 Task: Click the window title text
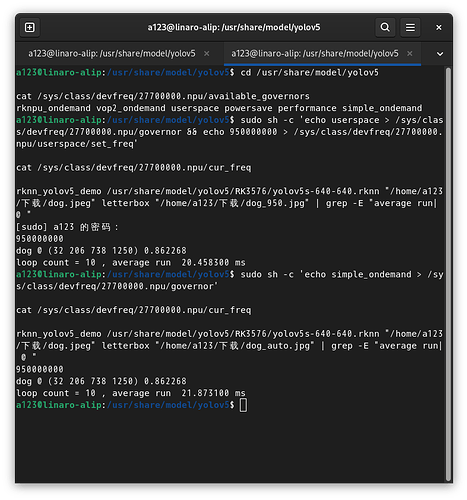point(234,27)
